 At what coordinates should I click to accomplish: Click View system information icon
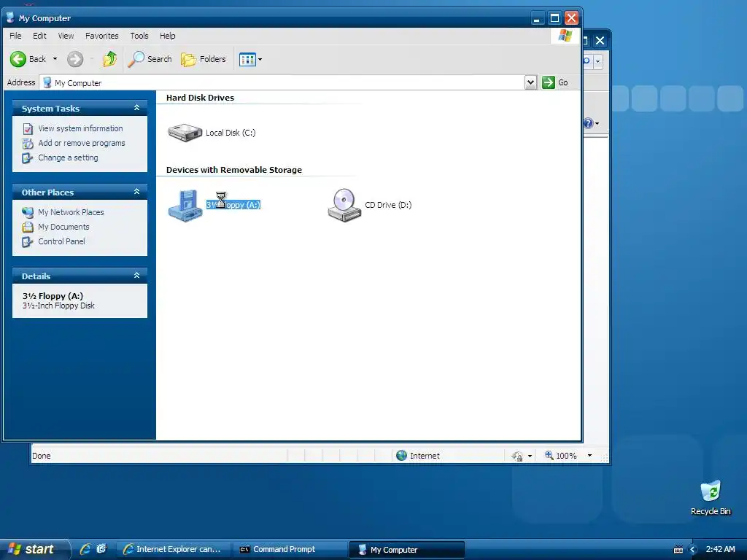click(x=28, y=128)
